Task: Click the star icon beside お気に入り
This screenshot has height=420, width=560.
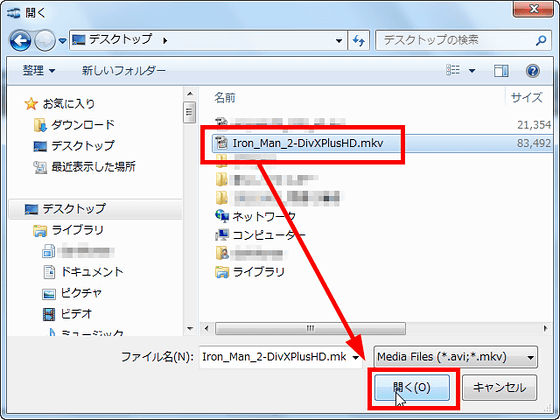Action: (31, 104)
